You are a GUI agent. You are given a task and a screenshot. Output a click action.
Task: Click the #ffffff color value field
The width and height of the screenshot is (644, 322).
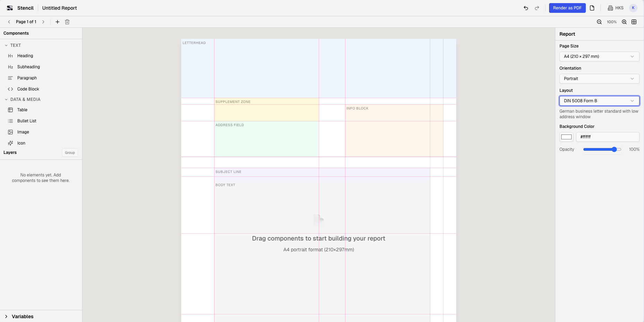point(608,137)
